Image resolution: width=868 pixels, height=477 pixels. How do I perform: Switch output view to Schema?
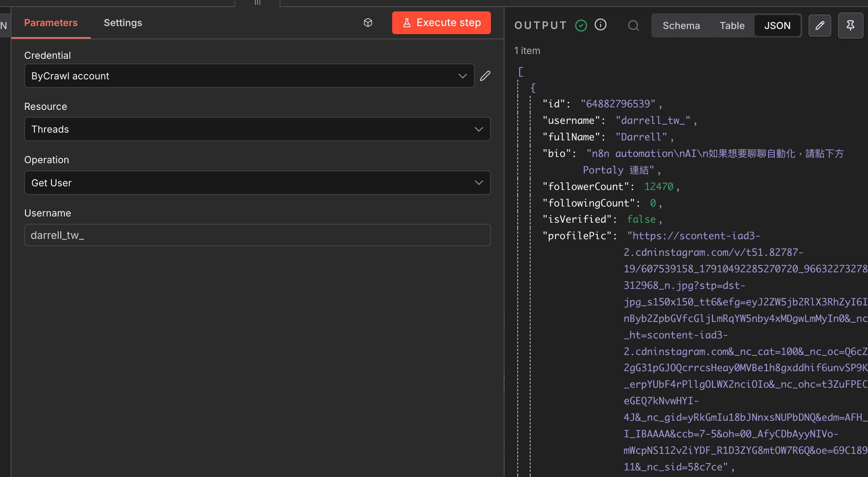coord(681,25)
